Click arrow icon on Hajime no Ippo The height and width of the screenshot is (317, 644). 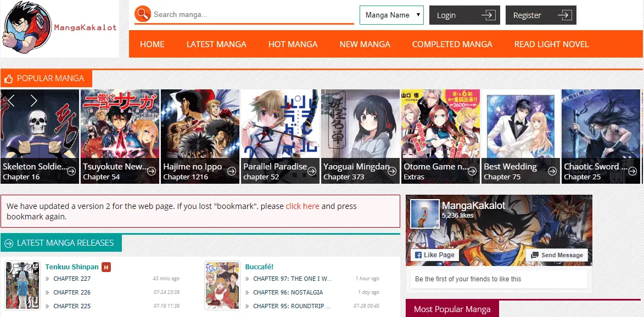point(232,171)
